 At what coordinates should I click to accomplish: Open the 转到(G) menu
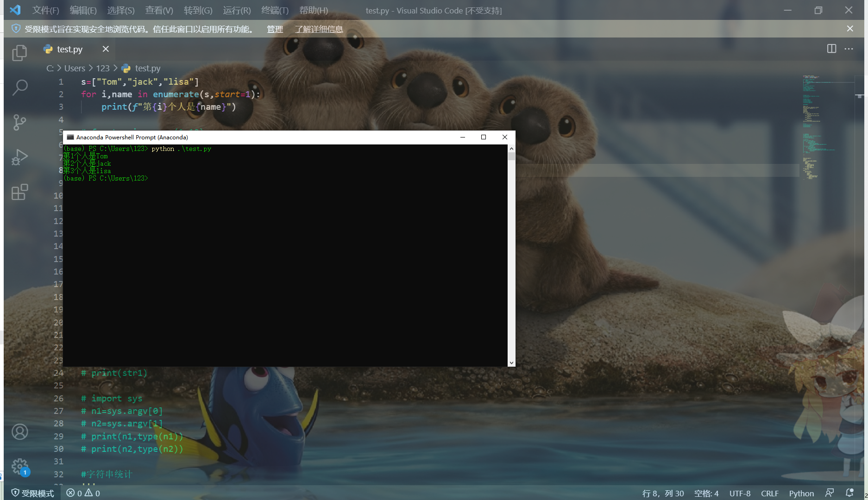click(198, 10)
